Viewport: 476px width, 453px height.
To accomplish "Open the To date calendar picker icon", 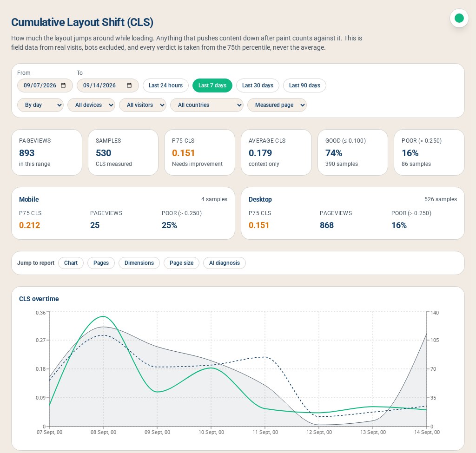I will [129, 85].
